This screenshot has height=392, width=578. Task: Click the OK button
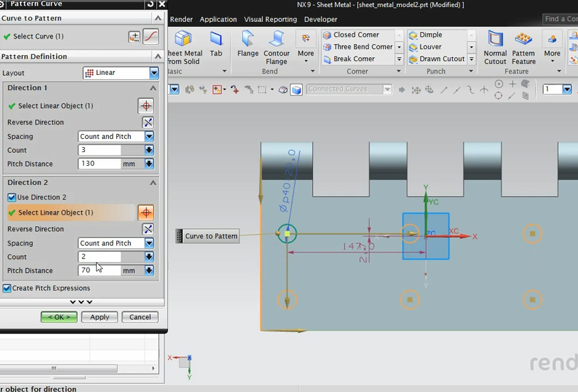(58, 317)
